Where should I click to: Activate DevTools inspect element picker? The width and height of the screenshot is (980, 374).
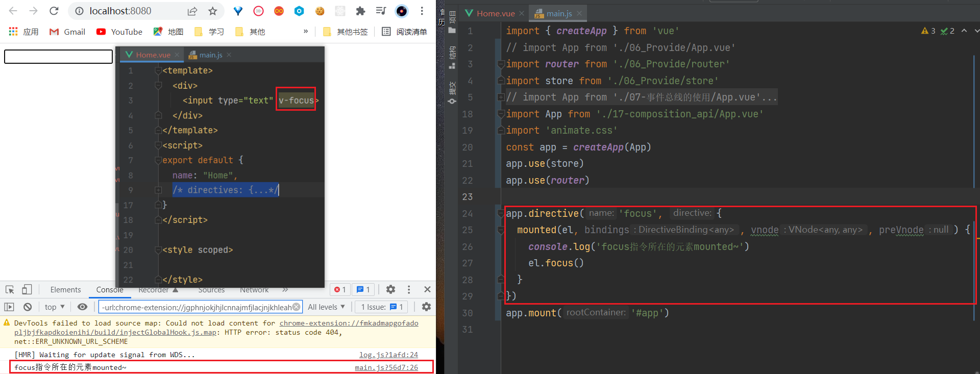10,290
